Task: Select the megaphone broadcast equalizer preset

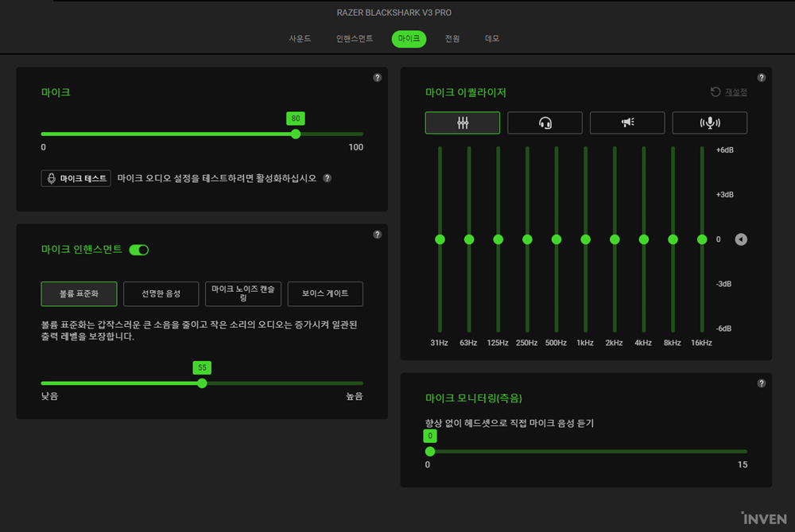Action: tap(627, 122)
